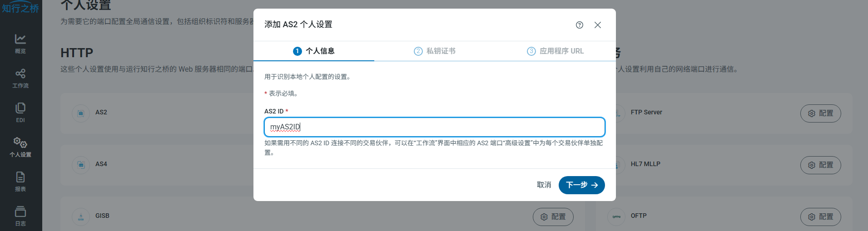Screen dimensions: 868x231
Task: Click the help question mark icon in dialog
Action: pyautogui.click(x=579, y=25)
